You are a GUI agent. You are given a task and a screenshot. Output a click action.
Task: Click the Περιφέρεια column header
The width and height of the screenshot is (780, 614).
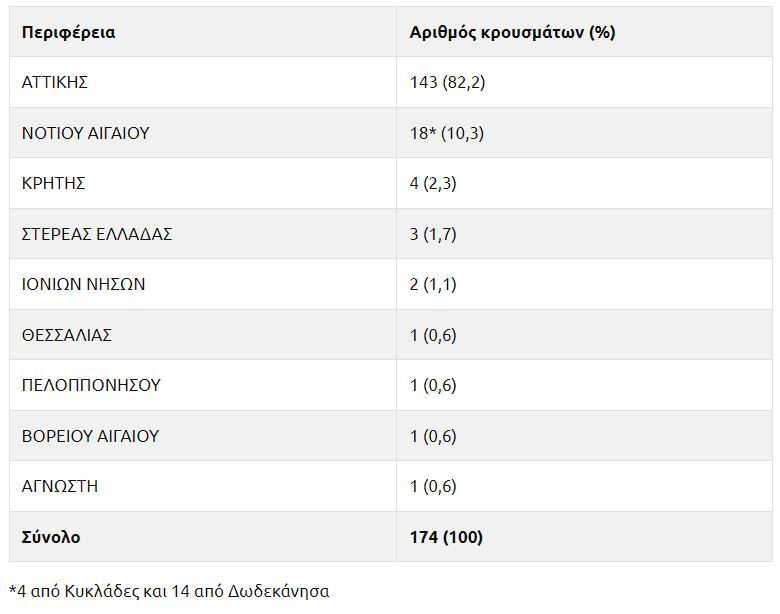[x=68, y=32]
